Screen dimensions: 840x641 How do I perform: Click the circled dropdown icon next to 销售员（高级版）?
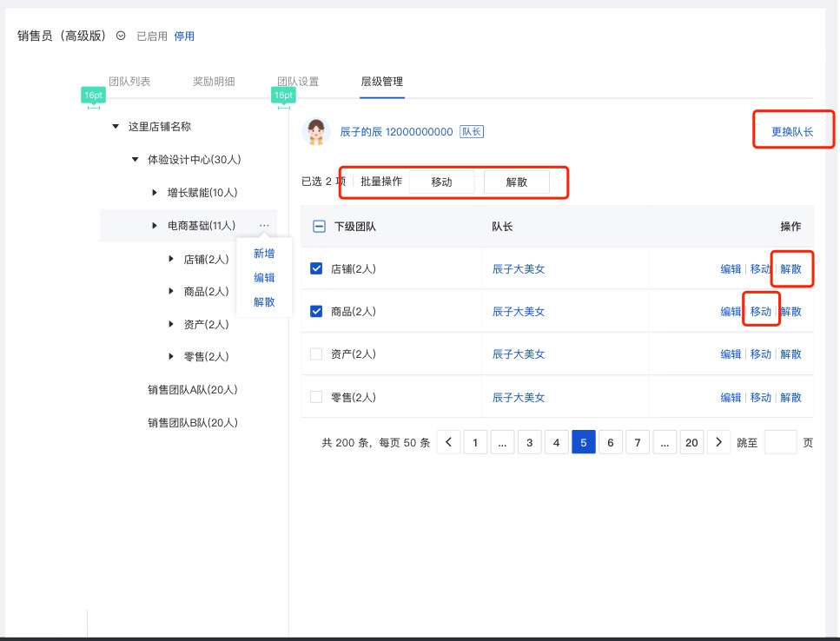[121, 36]
